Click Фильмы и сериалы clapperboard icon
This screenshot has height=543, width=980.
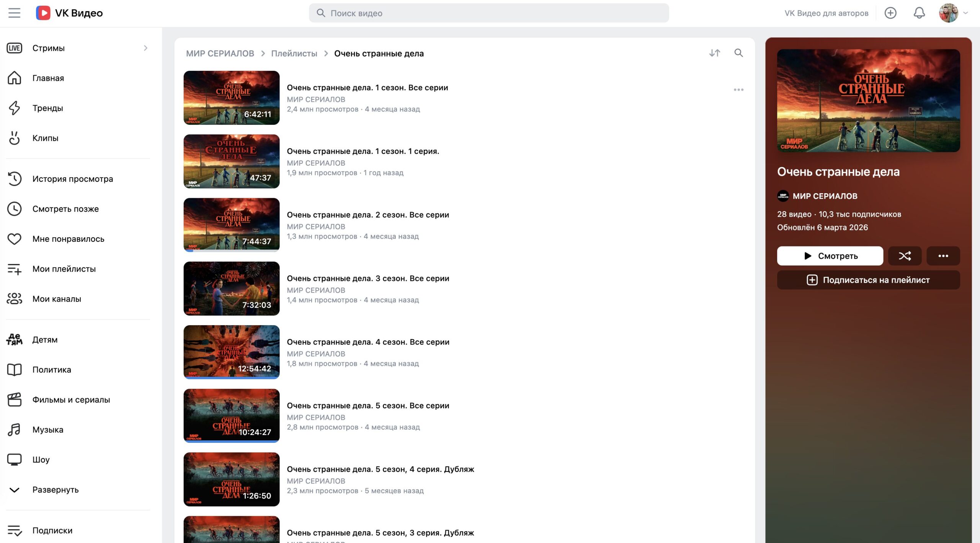[14, 400]
